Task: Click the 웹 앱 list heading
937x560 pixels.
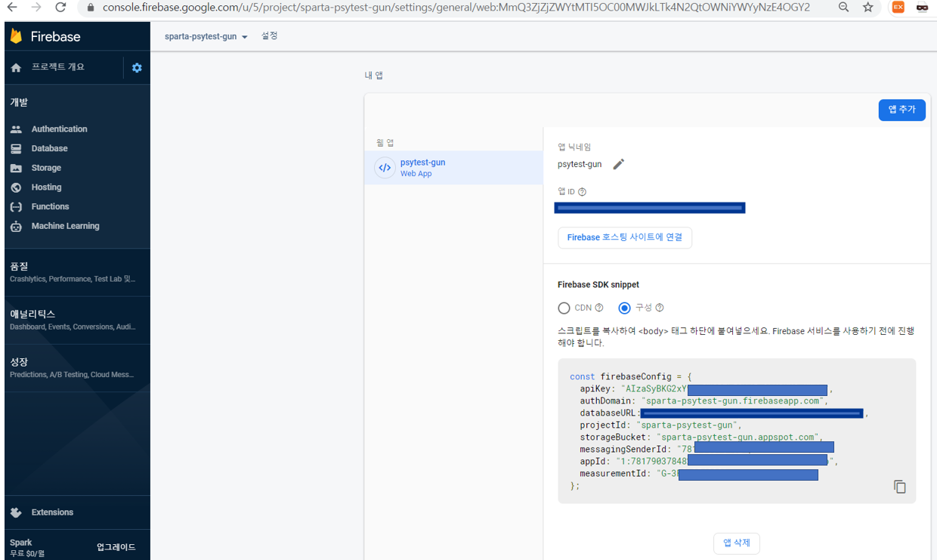Action: coord(385,143)
